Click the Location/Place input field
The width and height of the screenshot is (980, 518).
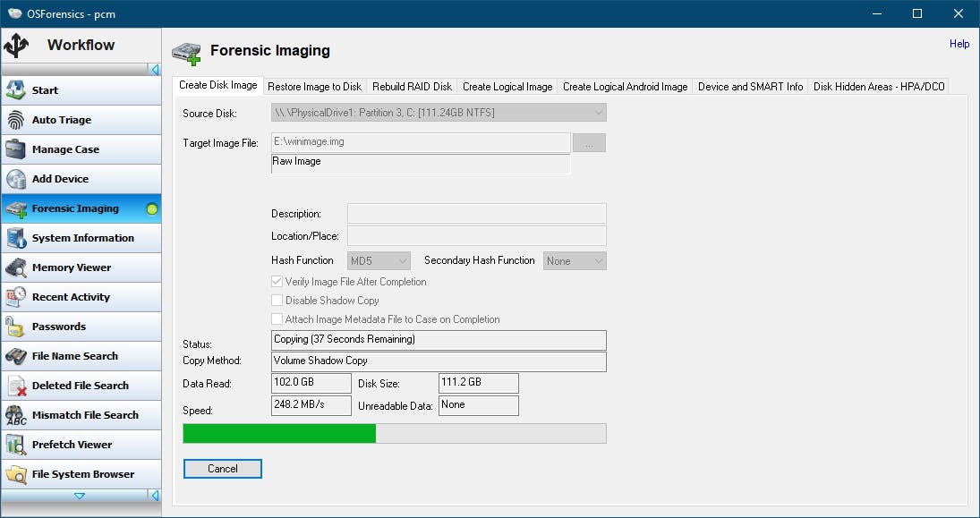(x=477, y=235)
